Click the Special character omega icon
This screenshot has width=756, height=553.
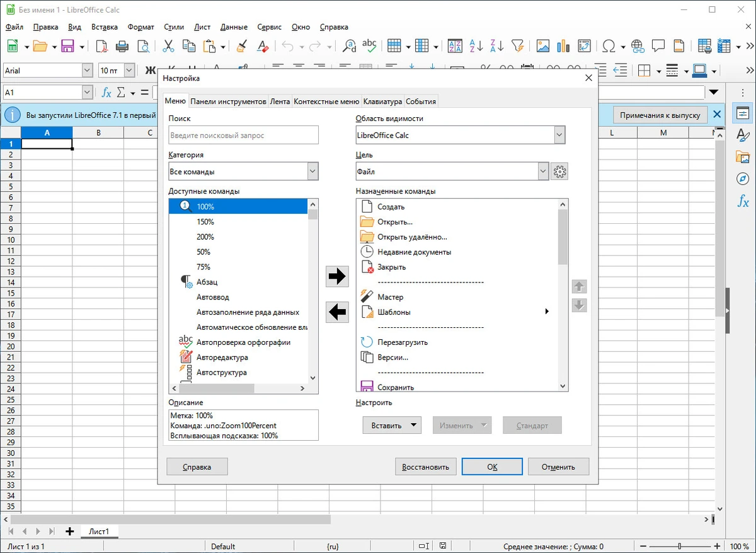click(x=609, y=46)
